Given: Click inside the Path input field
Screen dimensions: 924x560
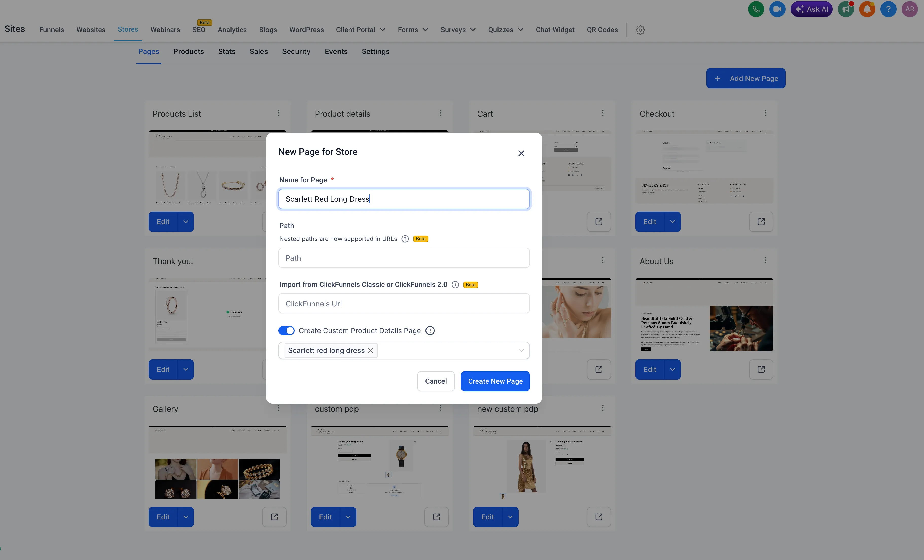Looking at the screenshot, I should coord(404,258).
